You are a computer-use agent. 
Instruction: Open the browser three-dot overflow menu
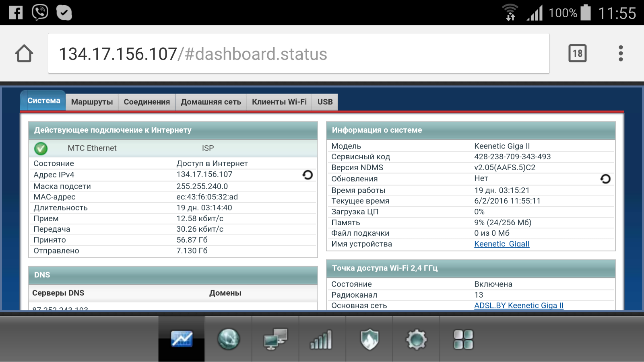(x=621, y=53)
